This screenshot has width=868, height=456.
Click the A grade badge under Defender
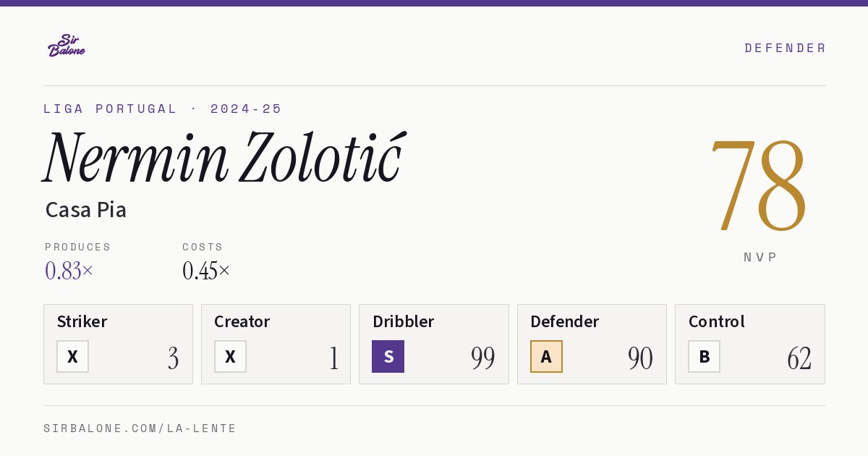(546, 357)
